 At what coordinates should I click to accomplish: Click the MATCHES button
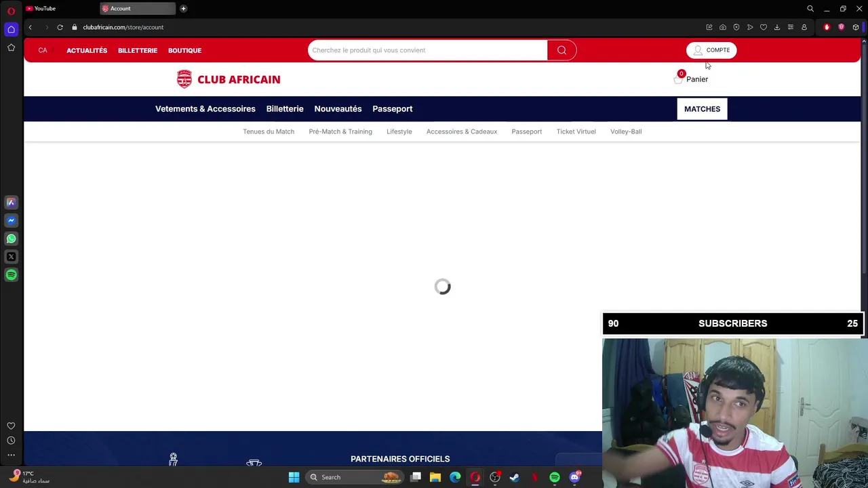click(702, 108)
